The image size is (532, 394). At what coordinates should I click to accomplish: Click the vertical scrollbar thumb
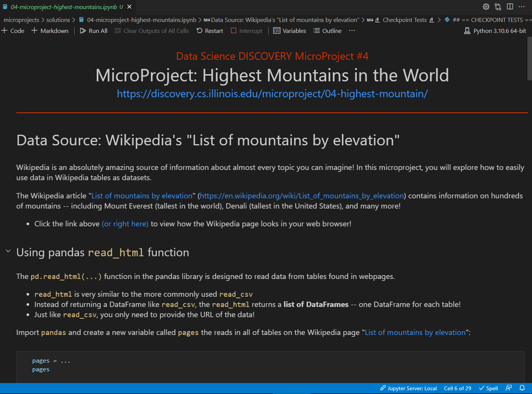(x=529, y=59)
